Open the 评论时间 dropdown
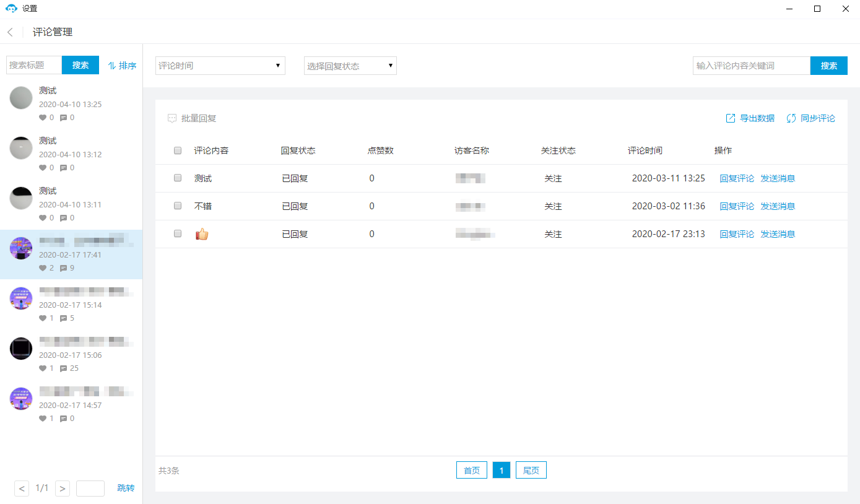Viewport: 860px width, 504px height. coord(220,66)
